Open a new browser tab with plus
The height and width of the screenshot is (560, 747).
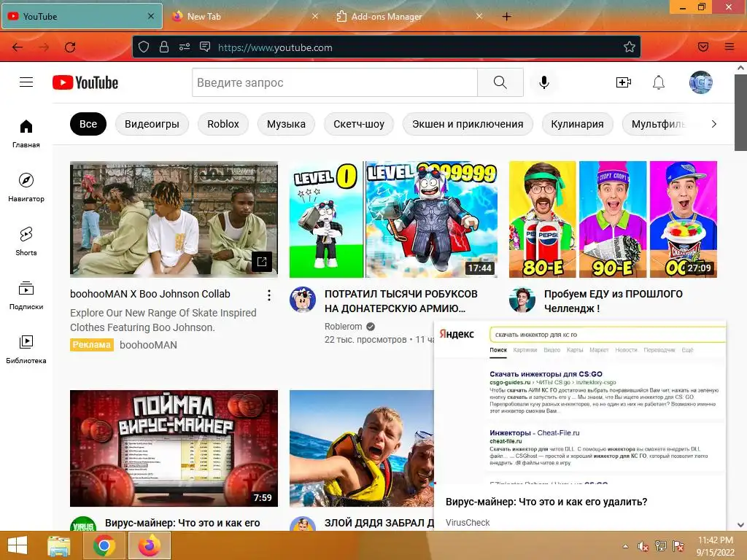click(x=506, y=17)
